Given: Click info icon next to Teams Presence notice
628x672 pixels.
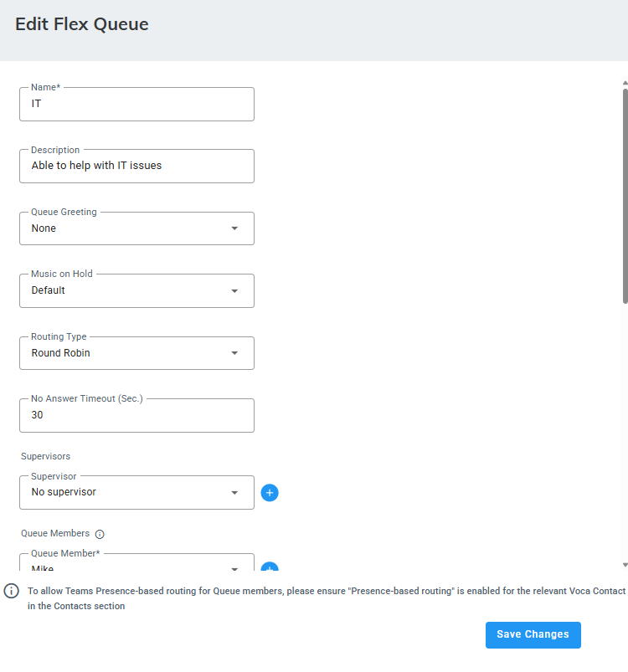Looking at the screenshot, I should (x=12, y=591).
